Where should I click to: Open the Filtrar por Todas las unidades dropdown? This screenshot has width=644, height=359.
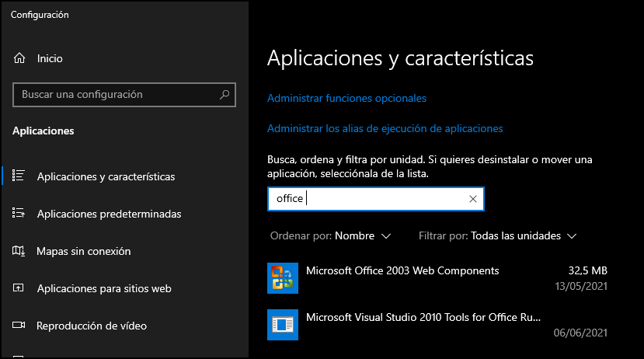(x=497, y=235)
